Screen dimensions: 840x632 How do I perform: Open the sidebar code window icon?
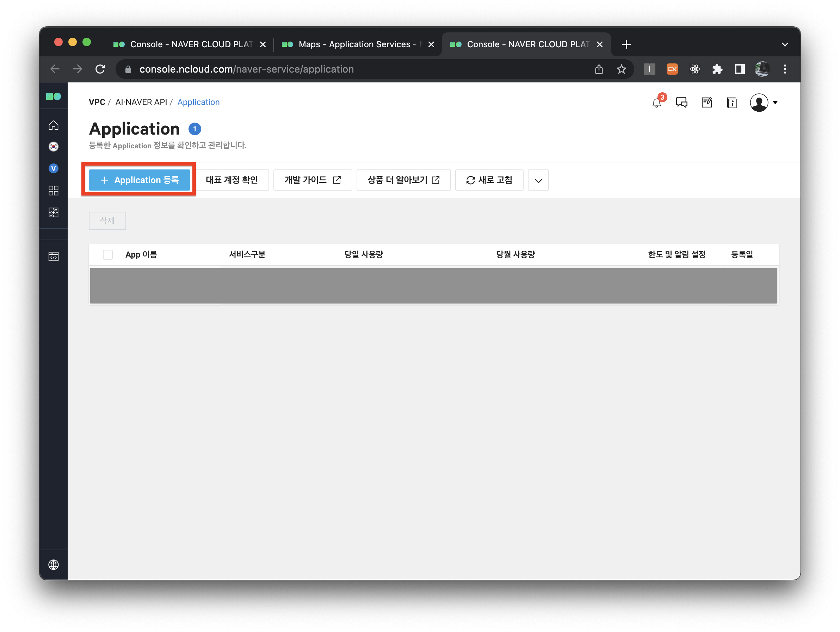[54, 256]
